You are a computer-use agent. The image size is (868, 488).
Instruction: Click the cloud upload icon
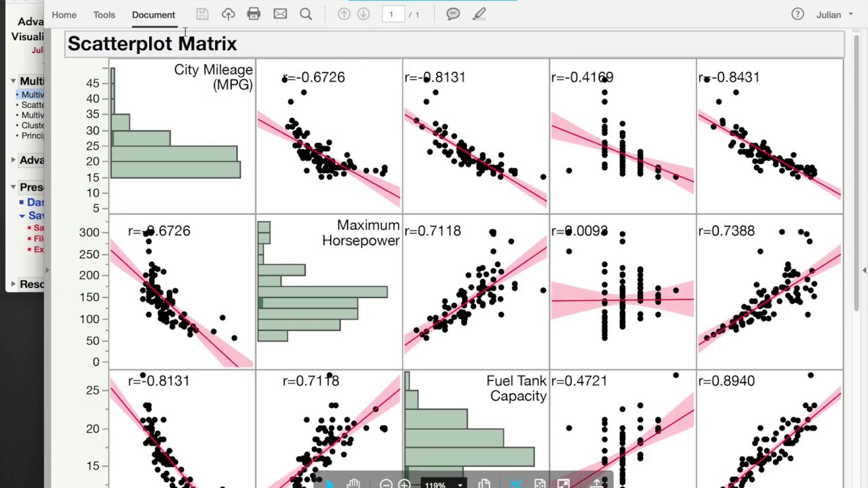click(228, 14)
